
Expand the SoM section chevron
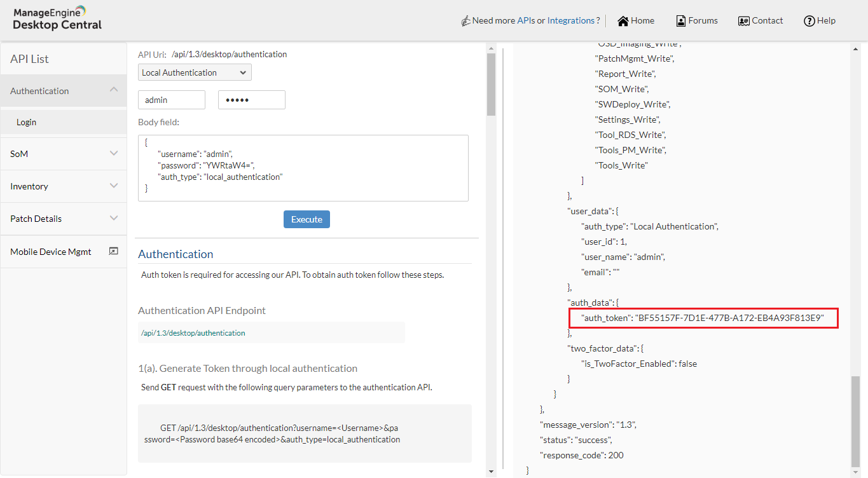pyautogui.click(x=114, y=153)
